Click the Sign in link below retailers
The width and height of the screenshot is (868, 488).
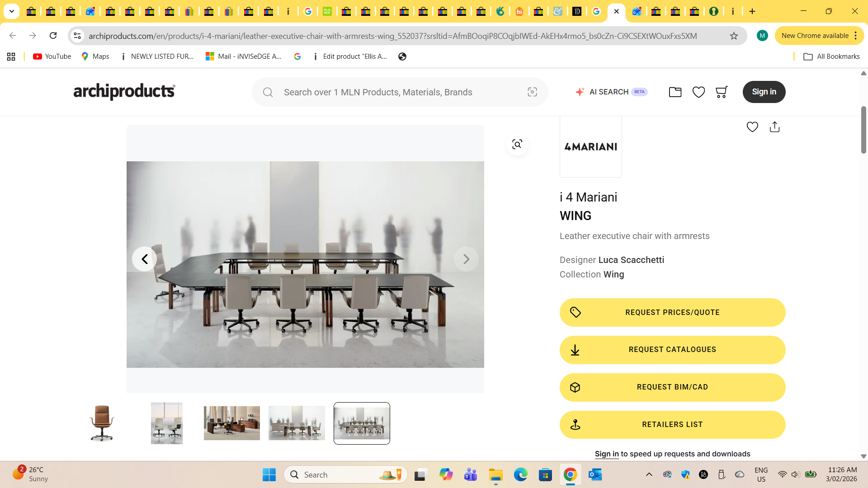(x=607, y=454)
